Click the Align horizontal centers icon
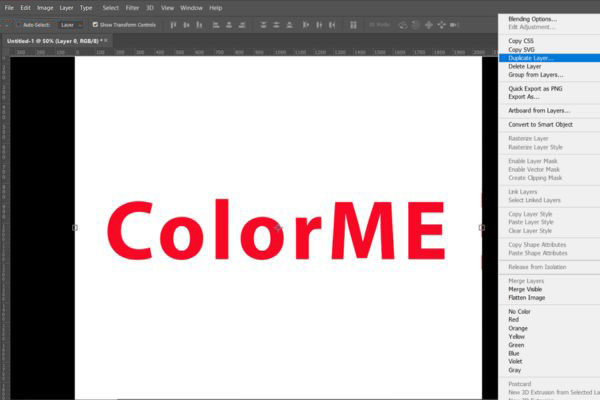 pos(229,25)
